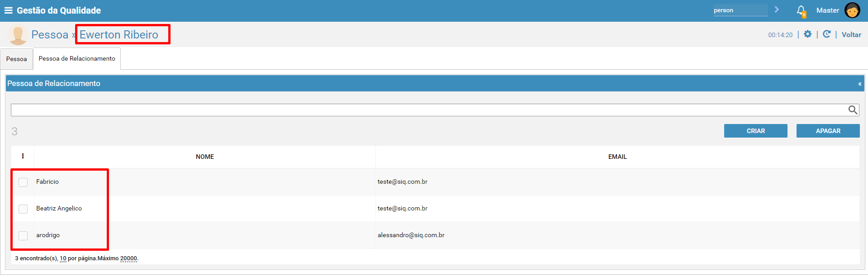Click the Gestão da Qualidade title
The image size is (868, 277).
[x=59, y=10]
